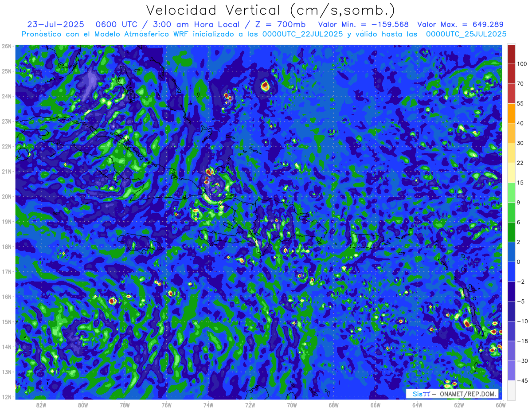Screen dimensions: 532x411
Task: Click the '12N' latitude axis label
Action: coord(6,397)
